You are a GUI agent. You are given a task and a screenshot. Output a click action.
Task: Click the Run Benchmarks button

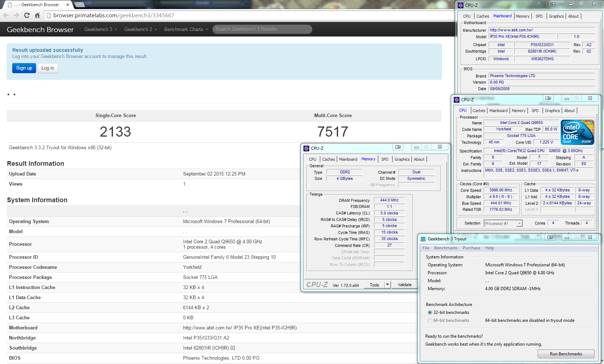(x=566, y=354)
